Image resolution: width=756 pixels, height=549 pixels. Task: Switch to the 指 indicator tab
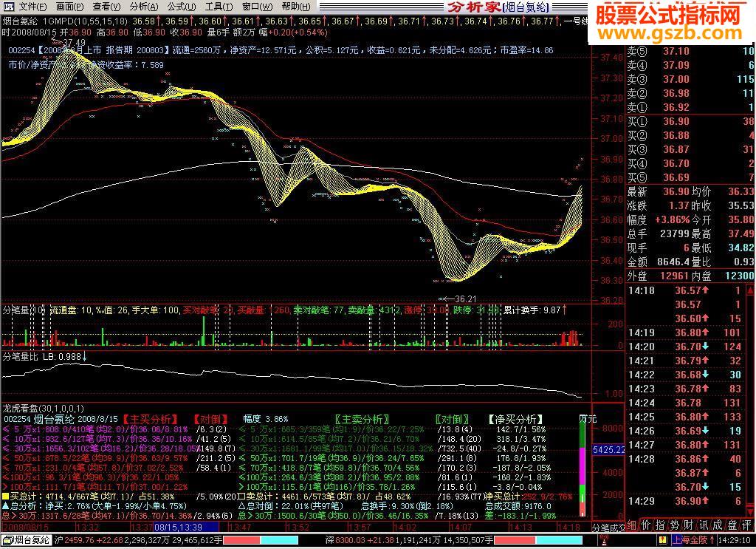tap(660, 525)
